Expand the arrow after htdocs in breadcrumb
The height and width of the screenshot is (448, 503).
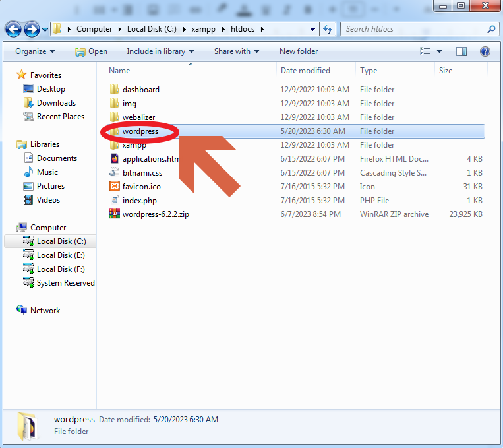click(262, 29)
